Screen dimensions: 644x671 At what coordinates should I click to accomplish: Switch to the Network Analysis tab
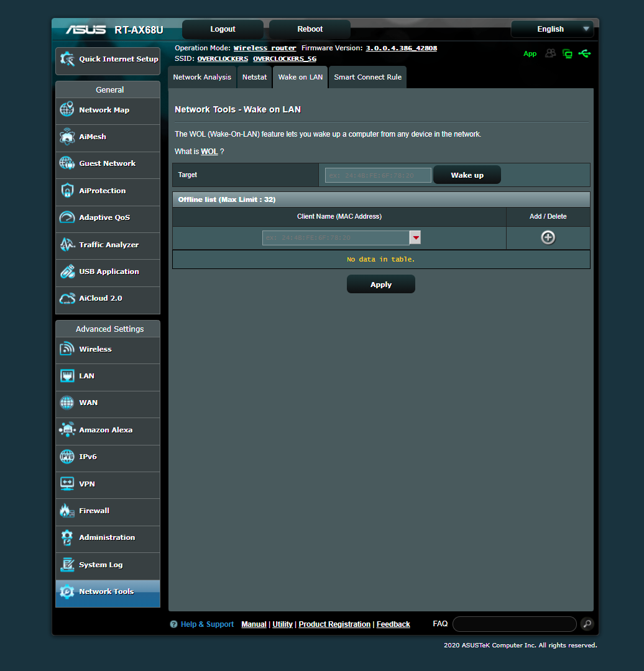point(202,77)
